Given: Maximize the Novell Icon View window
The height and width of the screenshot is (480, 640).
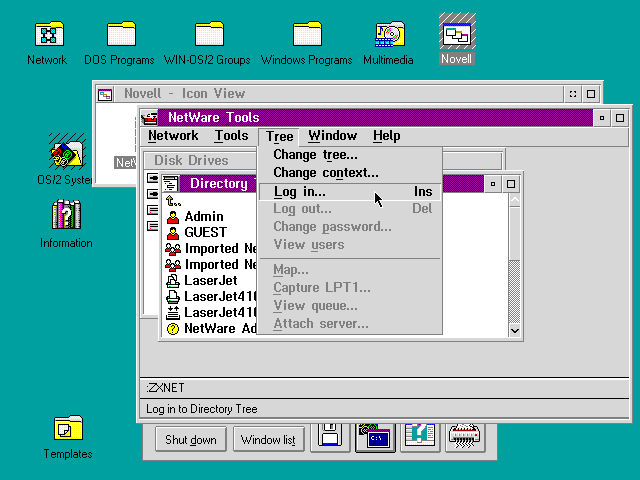Looking at the screenshot, I should click(x=591, y=94).
